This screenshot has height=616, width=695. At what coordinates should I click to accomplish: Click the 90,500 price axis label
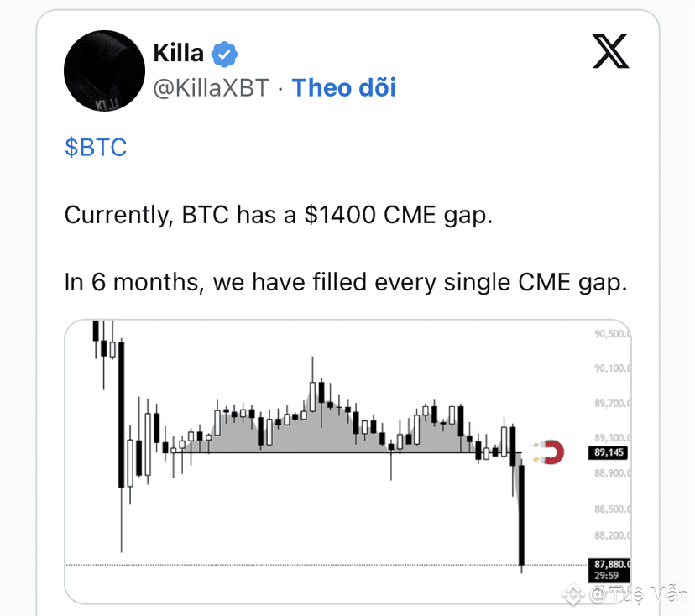pyautogui.click(x=610, y=334)
